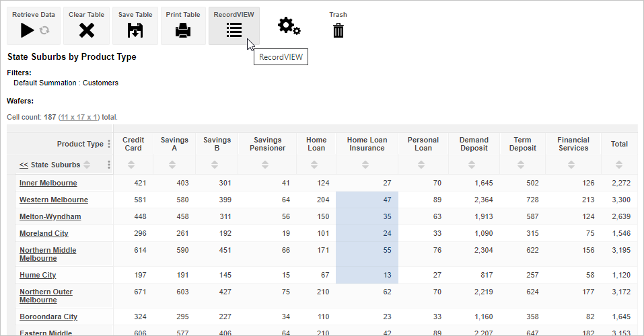Click the 11 x 17 x 1 link
Image resolution: width=644 pixels, height=336 pixels.
pos(79,117)
